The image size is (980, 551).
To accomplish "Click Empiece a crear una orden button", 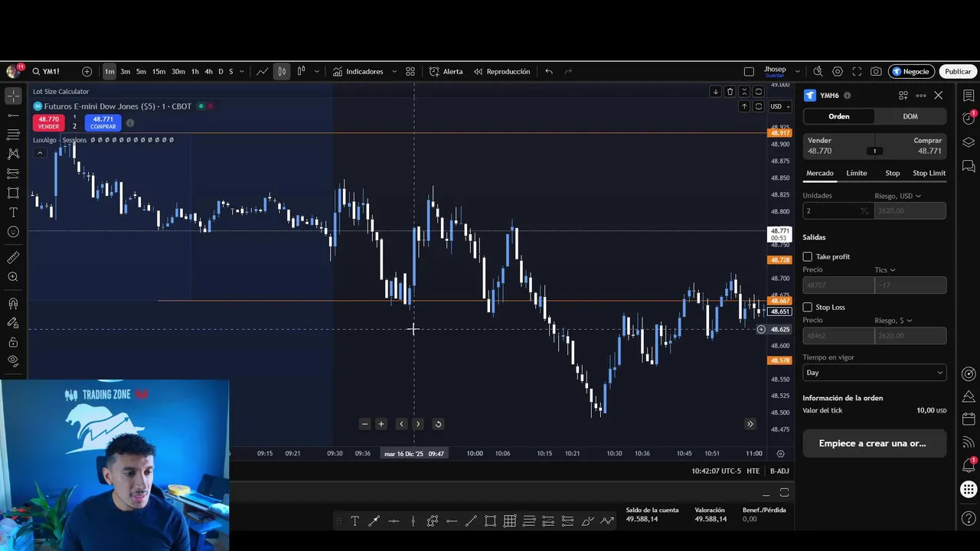I will (873, 443).
